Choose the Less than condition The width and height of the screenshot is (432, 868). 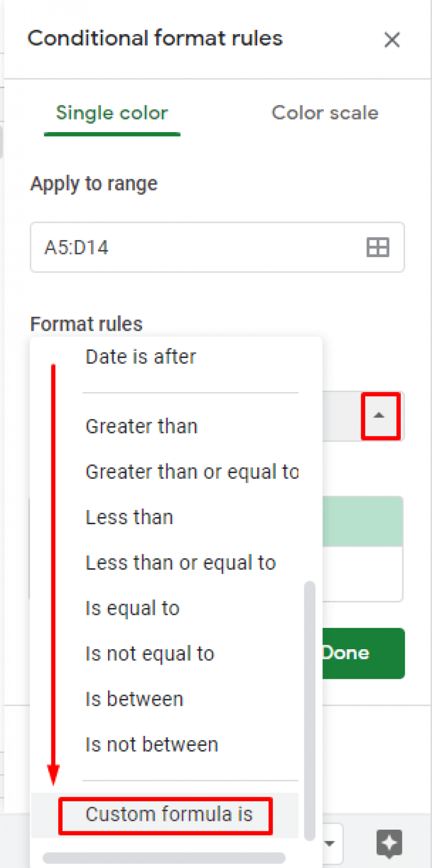[129, 517]
